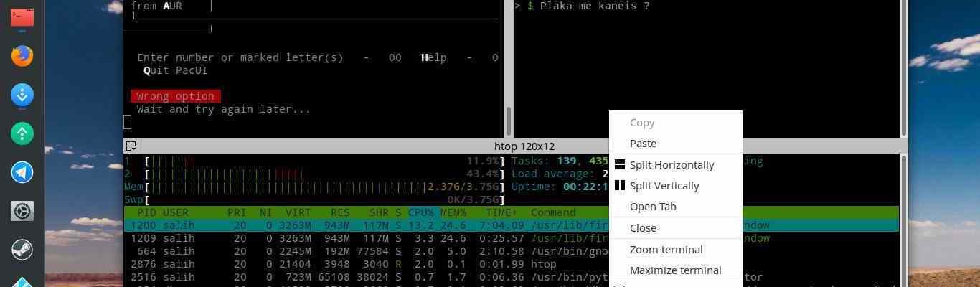Open Telegram from the dock
This screenshot has height=287, width=980.
pyautogui.click(x=22, y=172)
